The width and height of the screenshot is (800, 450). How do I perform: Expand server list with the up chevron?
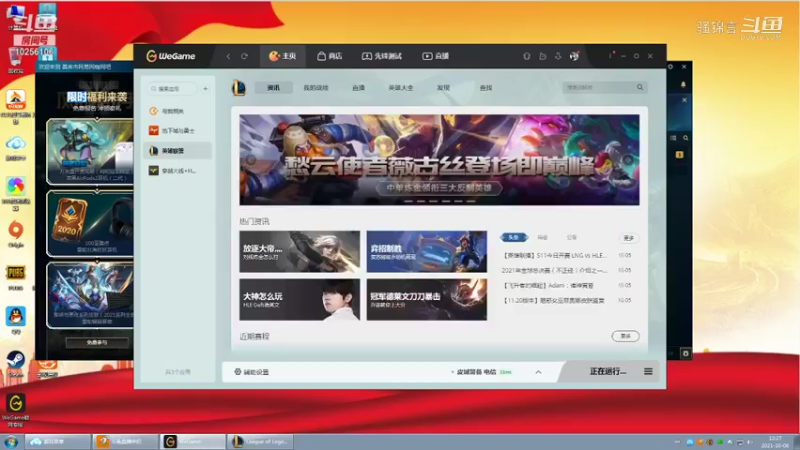pyautogui.click(x=538, y=372)
